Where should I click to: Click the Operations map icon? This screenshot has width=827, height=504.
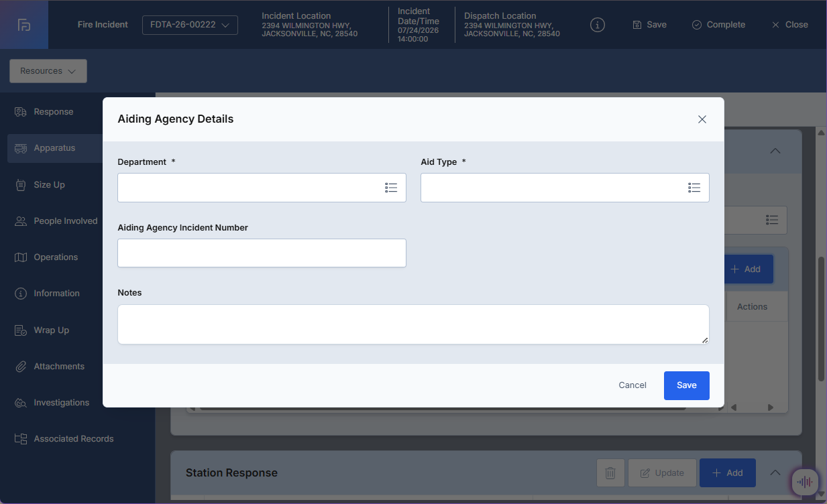[21, 257]
